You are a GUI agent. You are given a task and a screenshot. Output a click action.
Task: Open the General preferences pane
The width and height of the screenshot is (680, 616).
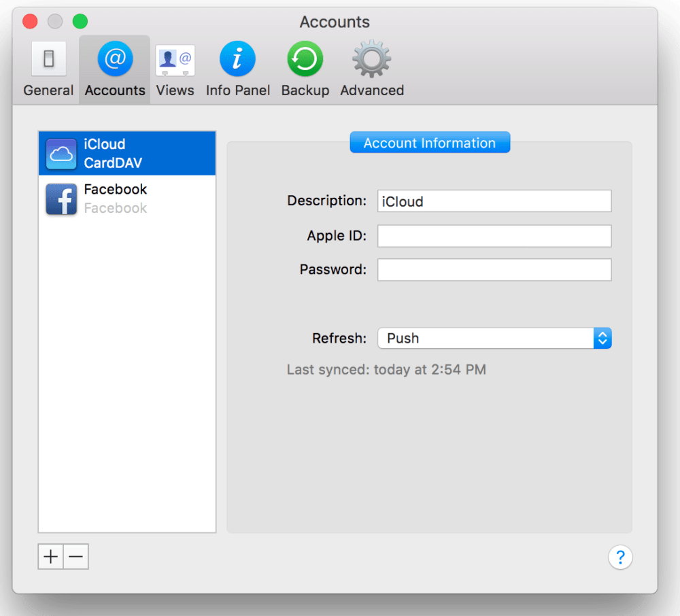click(48, 69)
